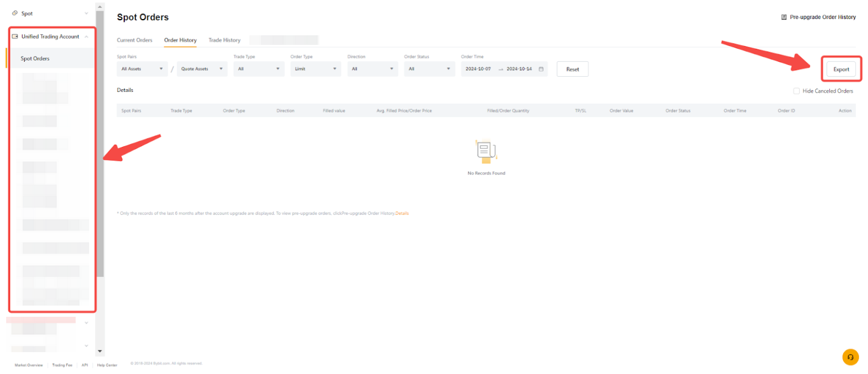The height and width of the screenshot is (374, 868).
Task: Switch to the Trade History tab
Action: tap(224, 40)
